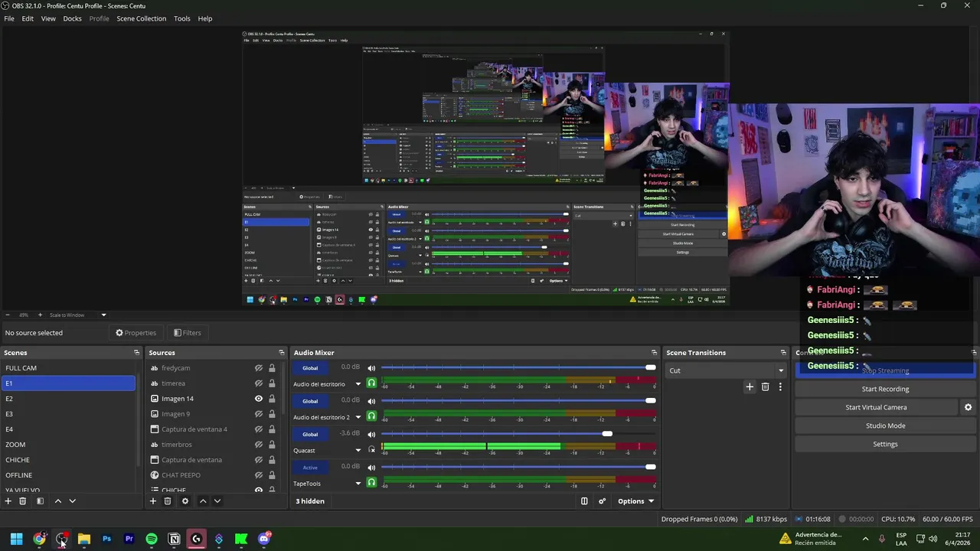Mute the Quacast speaker icon
This screenshot has height=551, width=980.
point(371,434)
